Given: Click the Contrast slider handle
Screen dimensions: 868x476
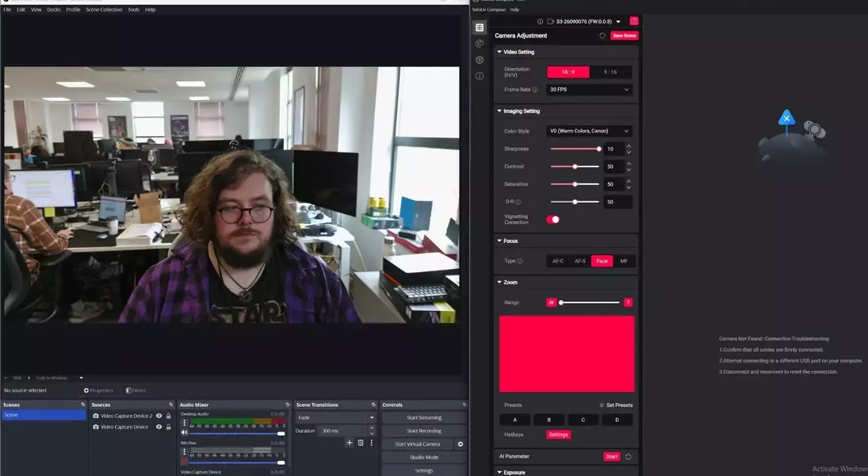Looking at the screenshot, I should tap(575, 167).
